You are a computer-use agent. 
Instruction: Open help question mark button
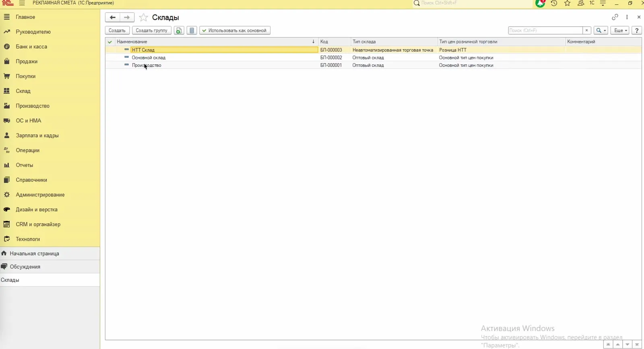(636, 30)
